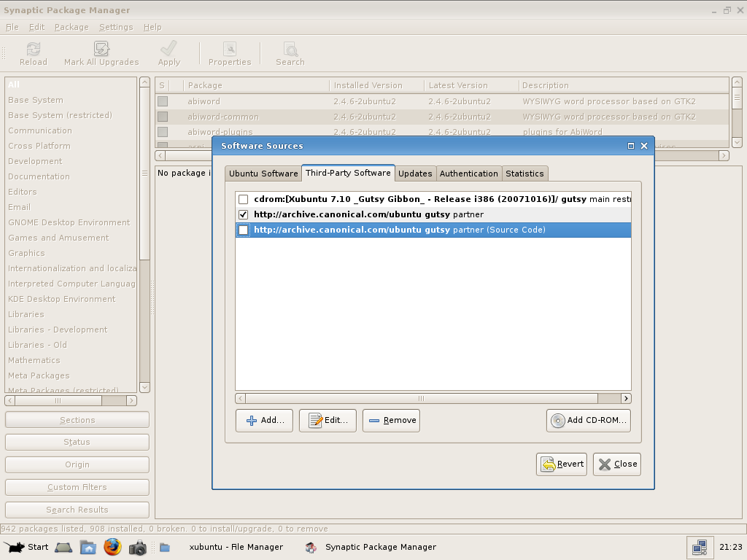Click the Add CD-ROM button
Image resolution: width=747 pixels, height=560 pixels.
(589, 421)
